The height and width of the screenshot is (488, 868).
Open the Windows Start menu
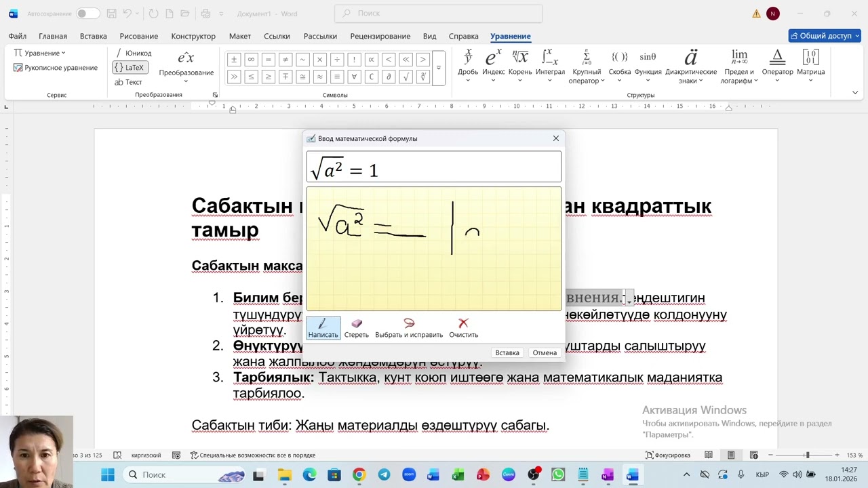[108, 474]
